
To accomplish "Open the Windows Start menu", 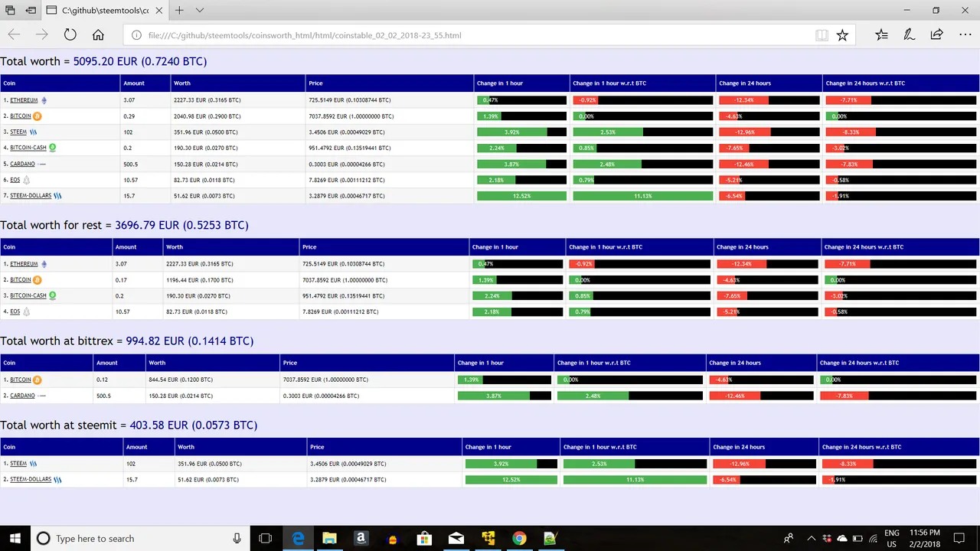I will [x=15, y=538].
